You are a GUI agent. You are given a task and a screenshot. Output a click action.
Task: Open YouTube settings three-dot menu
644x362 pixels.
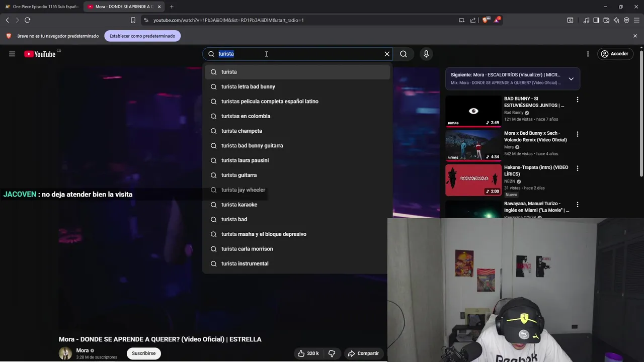(x=588, y=54)
